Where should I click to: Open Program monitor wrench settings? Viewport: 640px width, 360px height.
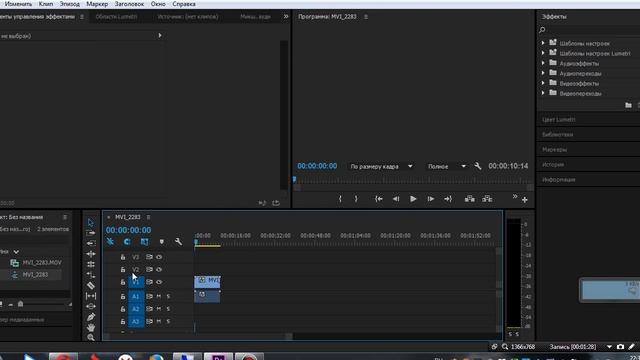[x=478, y=166]
